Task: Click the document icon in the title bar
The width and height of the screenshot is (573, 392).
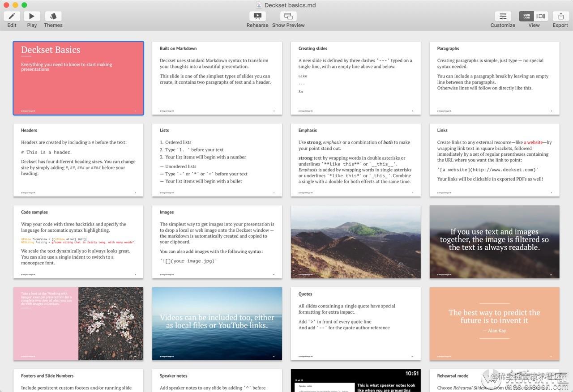Action: pyautogui.click(x=259, y=5)
